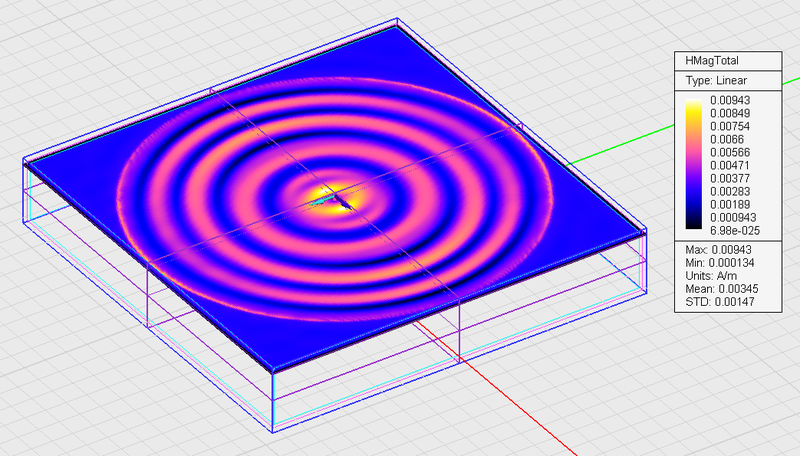Click the 'Mean: 0.00345' statistic
Image resolution: width=800 pixels, height=456 pixels.
(x=722, y=289)
